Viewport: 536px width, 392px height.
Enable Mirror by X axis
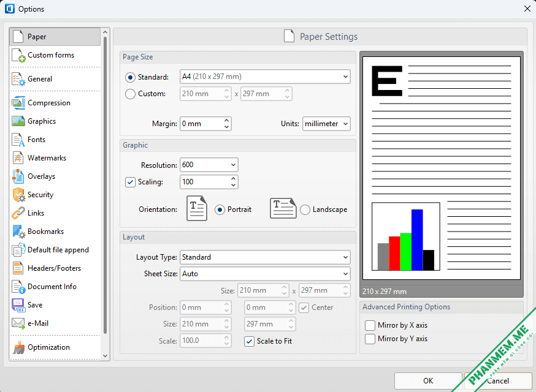click(x=370, y=325)
